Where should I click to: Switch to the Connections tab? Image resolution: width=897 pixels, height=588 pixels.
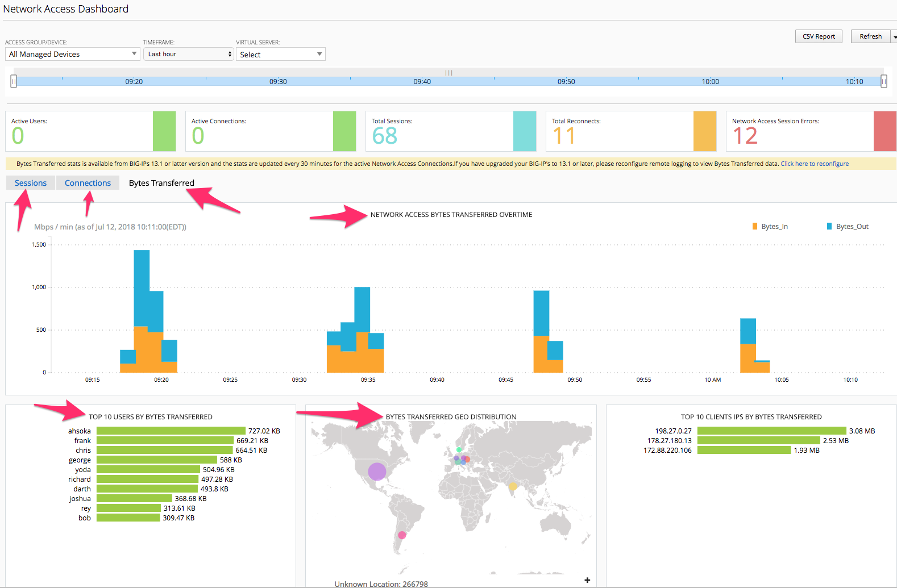tap(88, 183)
